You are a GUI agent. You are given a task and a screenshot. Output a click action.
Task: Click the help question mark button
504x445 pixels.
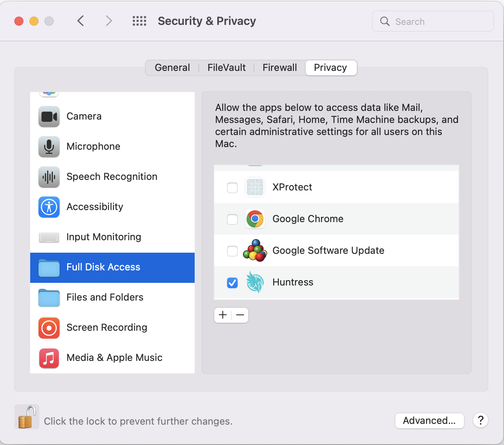click(x=480, y=420)
